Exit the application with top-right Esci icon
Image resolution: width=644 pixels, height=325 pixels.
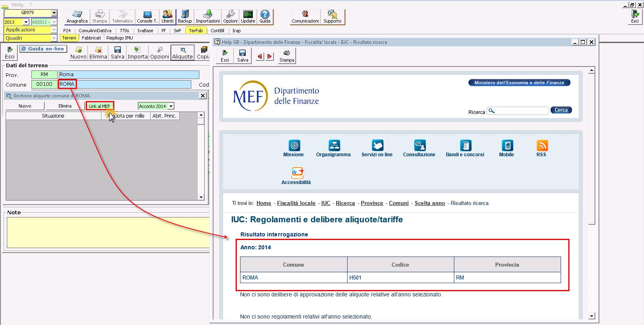tap(635, 17)
